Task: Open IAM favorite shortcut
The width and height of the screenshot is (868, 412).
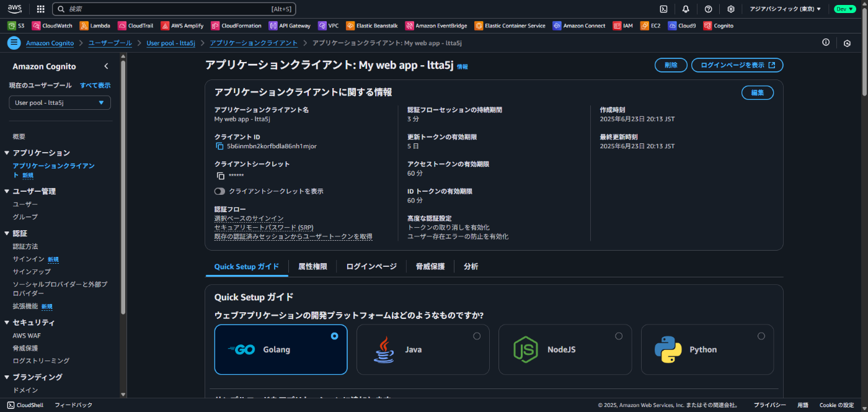Action: pos(623,26)
